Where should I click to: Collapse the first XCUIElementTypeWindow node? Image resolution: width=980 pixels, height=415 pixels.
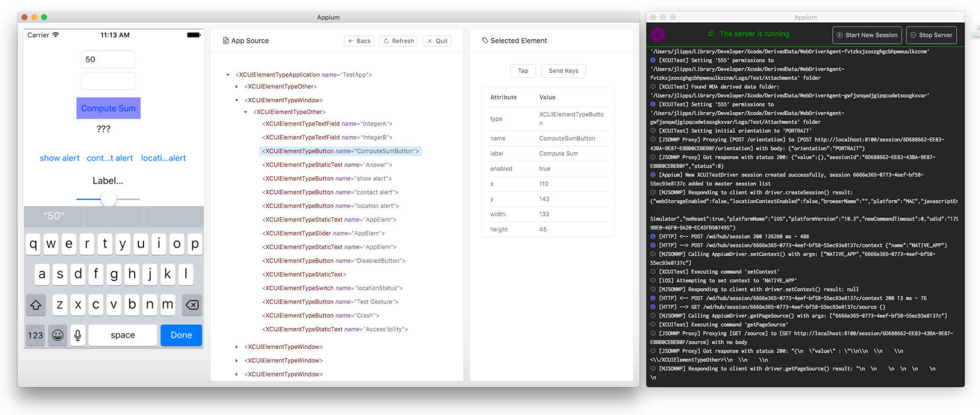tap(236, 100)
